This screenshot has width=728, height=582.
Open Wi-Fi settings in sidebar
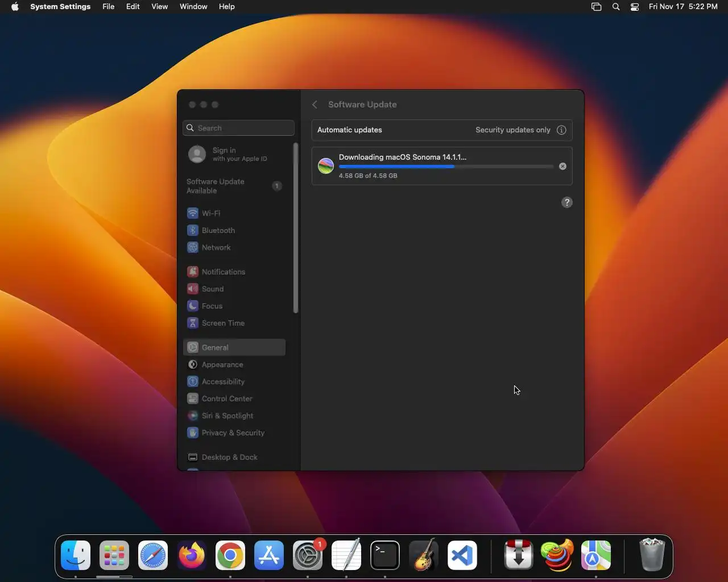[234, 213]
